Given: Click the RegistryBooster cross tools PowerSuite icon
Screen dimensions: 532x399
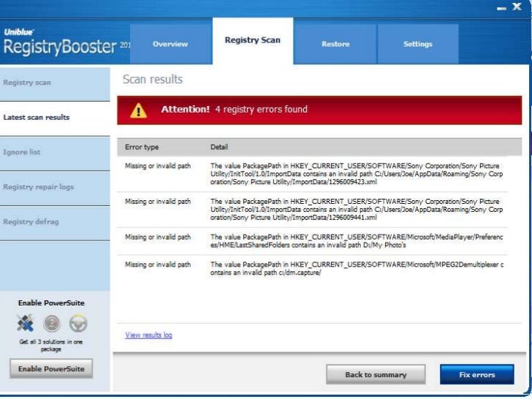Looking at the screenshot, I should click(25, 323).
